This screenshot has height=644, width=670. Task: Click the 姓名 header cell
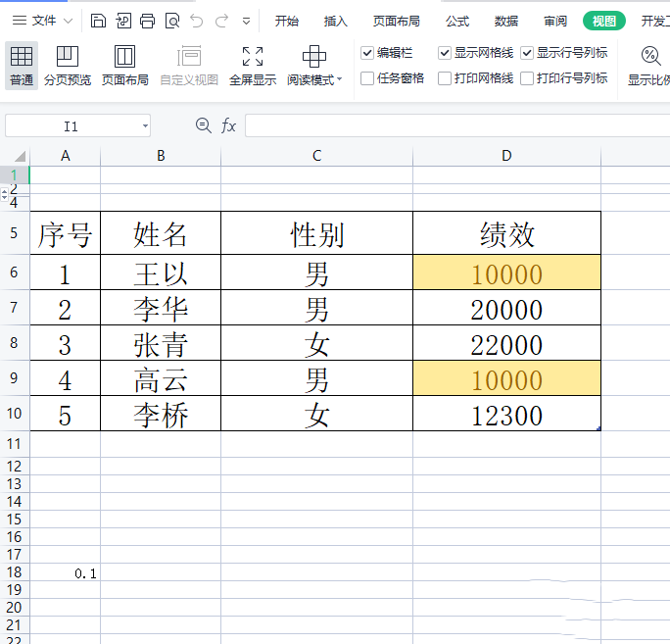point(161,233)
